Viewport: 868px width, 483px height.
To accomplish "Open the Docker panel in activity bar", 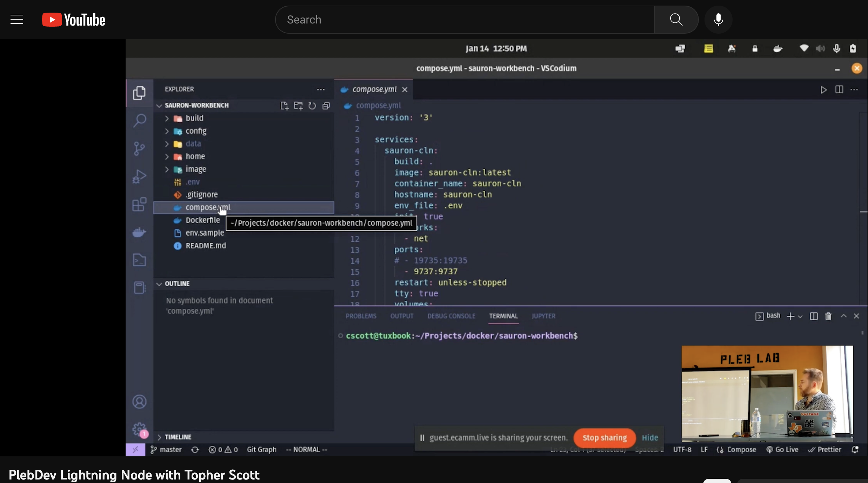I will click(x=139, y=232).
